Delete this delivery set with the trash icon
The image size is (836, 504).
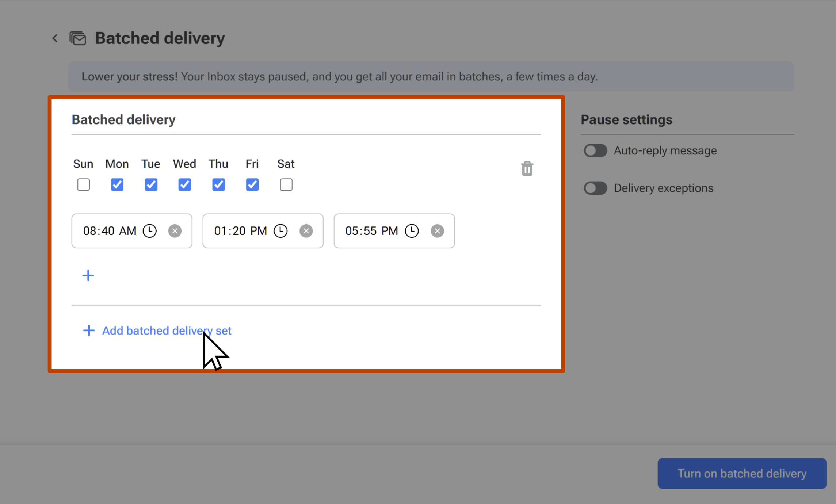pyautogui.click(x=527, y=168)
